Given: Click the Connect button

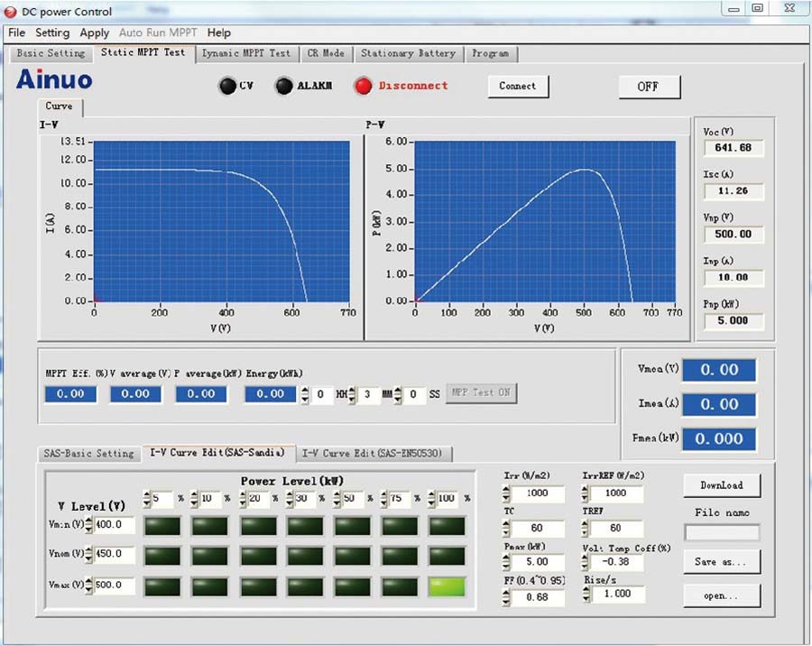Looking at the screenshot, I should click(518, 88).
